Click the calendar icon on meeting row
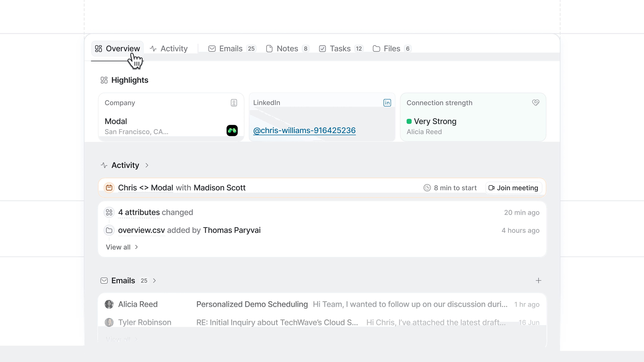The width and height of the screenshot is (644, 362). 109,188
